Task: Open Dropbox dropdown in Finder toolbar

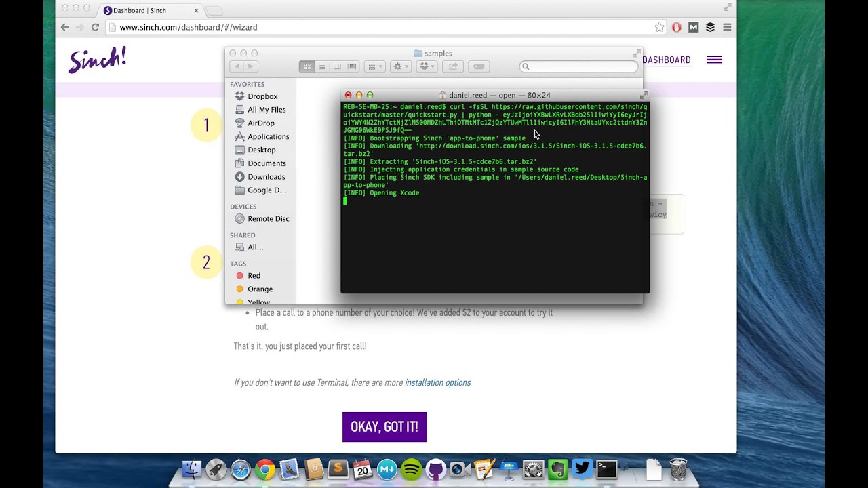Action: [427, 66]
